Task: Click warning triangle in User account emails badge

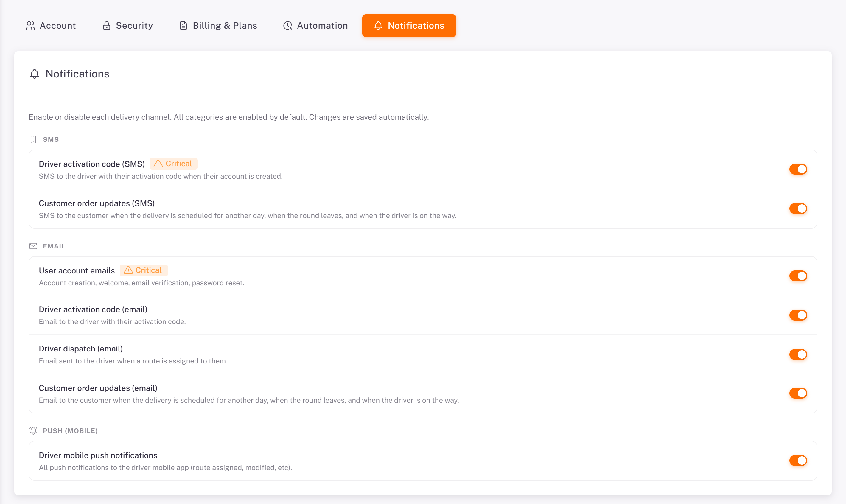Action: click(x=128, y=270)
